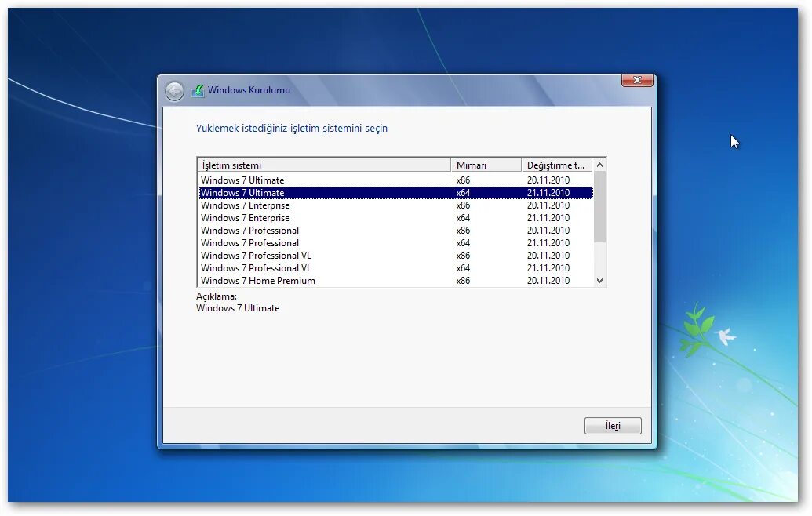Select Windows 7 Enterprise x86 row

tap(395, 205)
